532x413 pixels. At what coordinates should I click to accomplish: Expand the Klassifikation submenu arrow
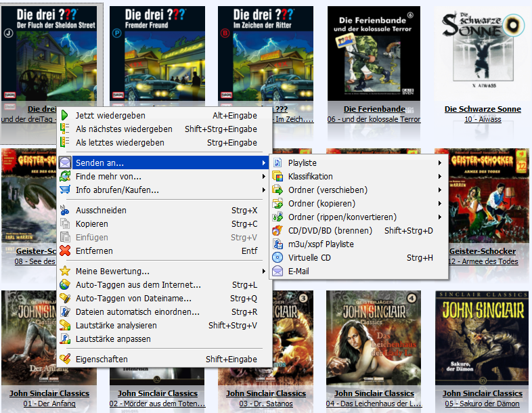pyautogui.click(x=440, y=177)
